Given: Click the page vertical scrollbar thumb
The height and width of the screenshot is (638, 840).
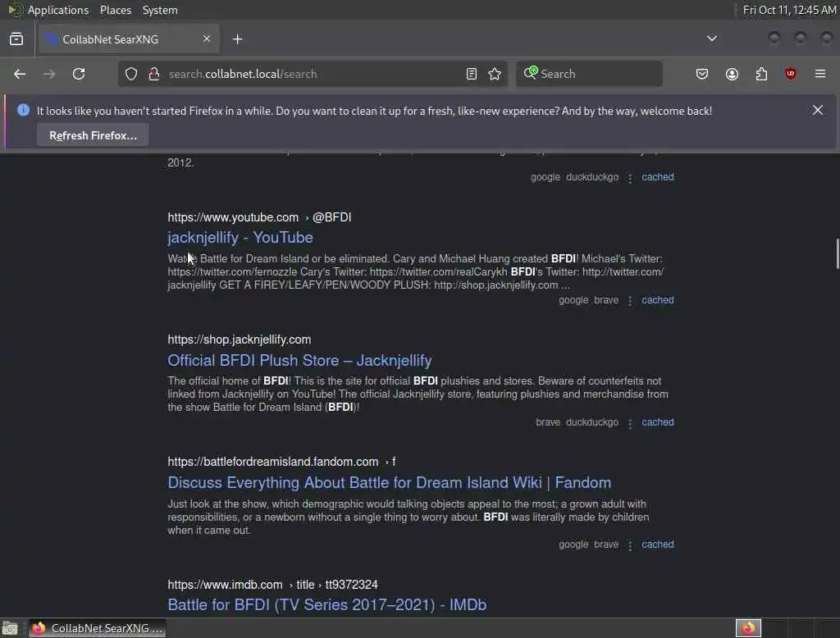Looking at the screenshot, I should click(x=837, y=254).
